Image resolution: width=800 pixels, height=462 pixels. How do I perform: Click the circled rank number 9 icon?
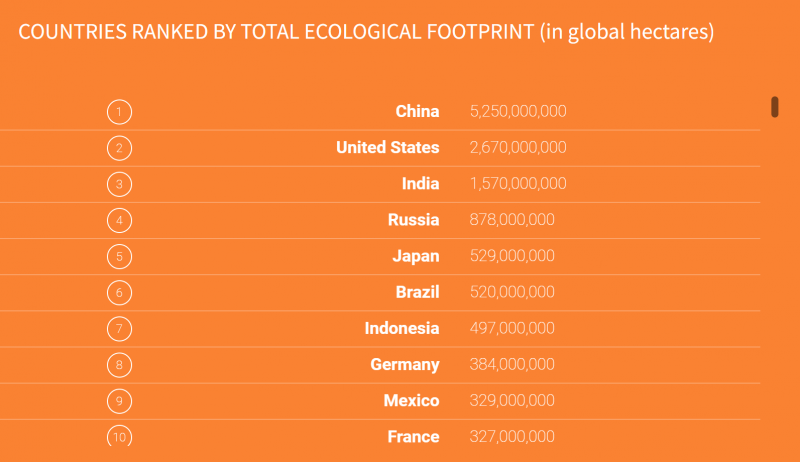coord(119,400)
